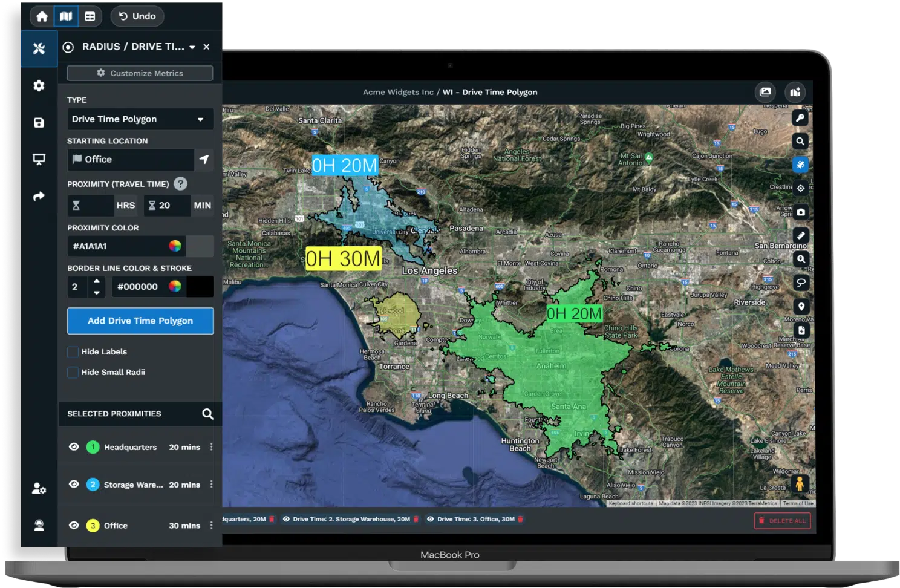Activate the satellite map view icon
The width and height of the screenshot is (900, 588).
click(x=800, y=165)
